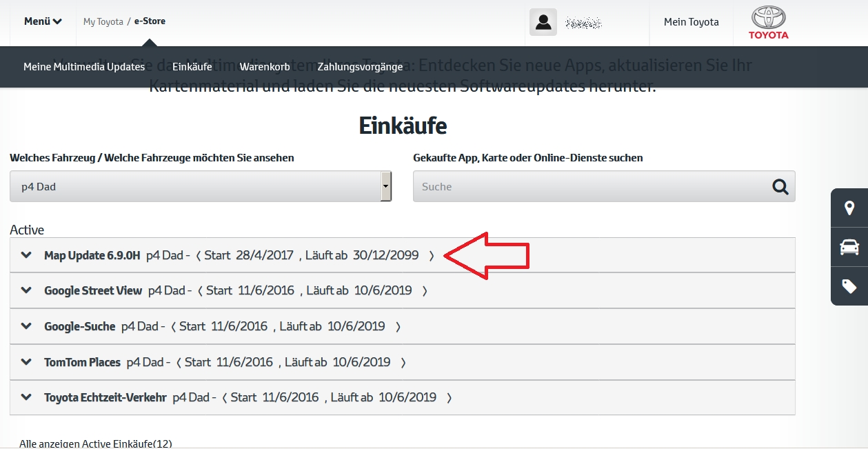This screenshot has width=868, height=449.
Task: Switch to the Warenkorb tab
Action: click(265, 67)
